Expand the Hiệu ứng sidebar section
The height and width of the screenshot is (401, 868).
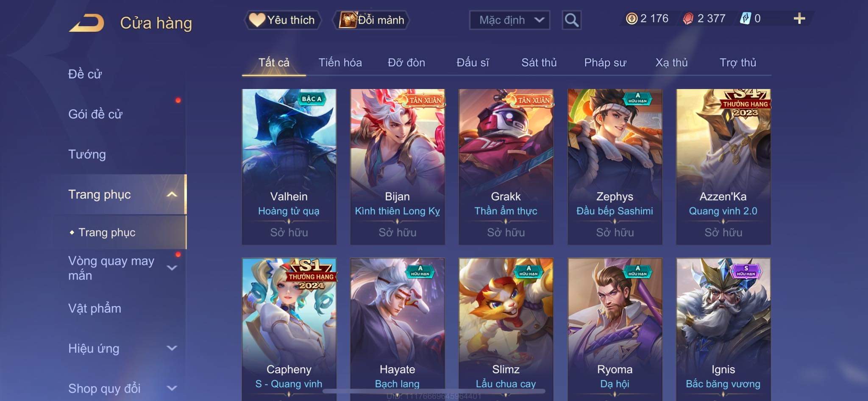coord(172,348)
